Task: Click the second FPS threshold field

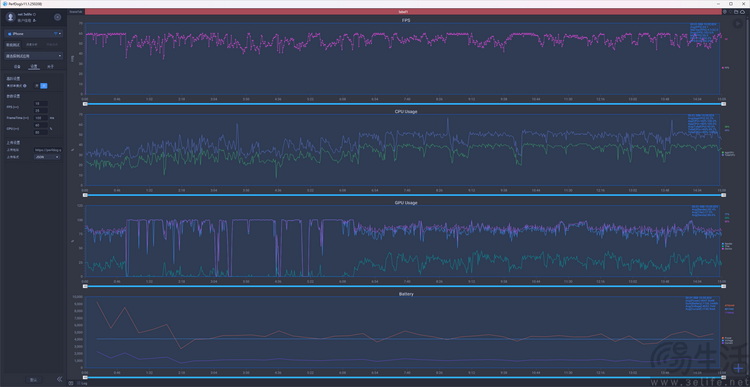Action: point(41,111)
